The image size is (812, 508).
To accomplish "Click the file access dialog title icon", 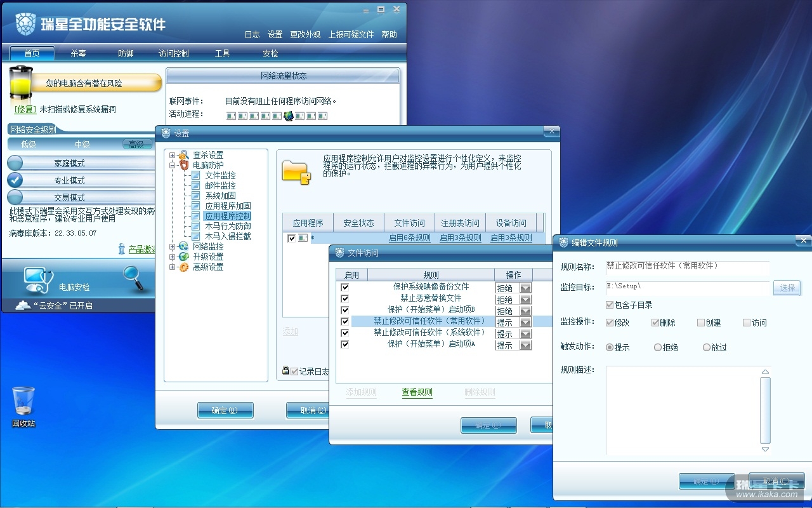I will tap(339, 253).
